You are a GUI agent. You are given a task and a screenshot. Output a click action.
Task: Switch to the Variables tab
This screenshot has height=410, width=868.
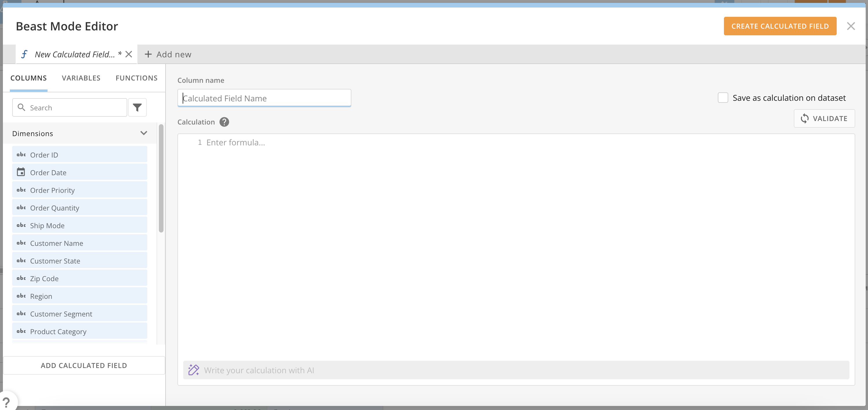pyautogui.click(x=81, y=78)
